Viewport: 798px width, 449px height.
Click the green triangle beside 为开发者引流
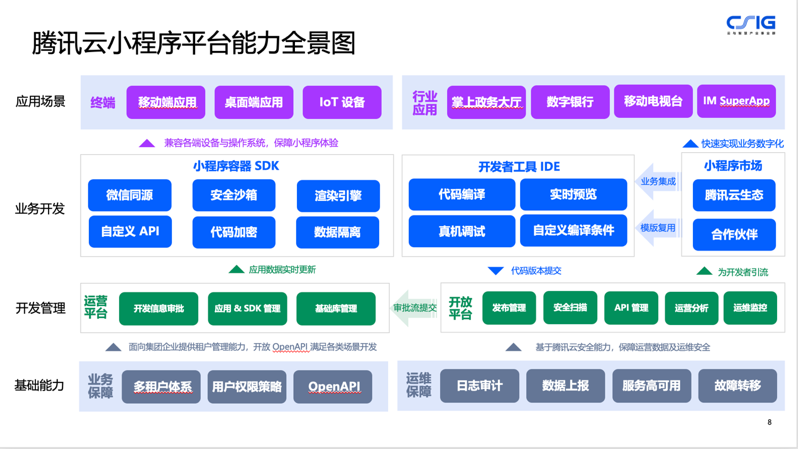[x=704, y=271]
